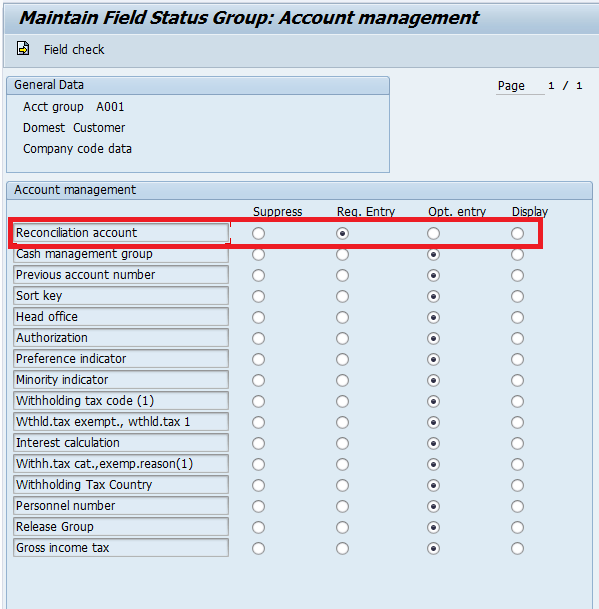This screenshot has height=609, width=599.
Task: Select Req. Entry for Reconciliation account
Action: [x=342, y=233]
